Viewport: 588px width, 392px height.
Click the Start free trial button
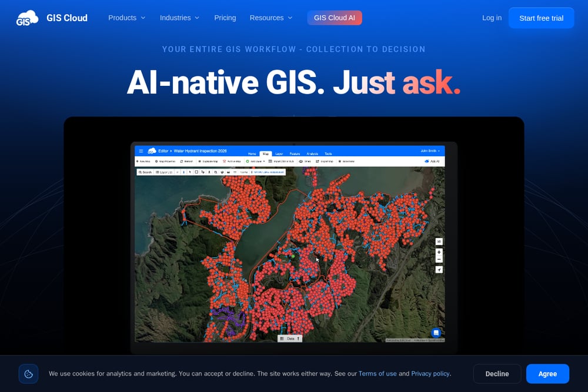click(541, 18)
